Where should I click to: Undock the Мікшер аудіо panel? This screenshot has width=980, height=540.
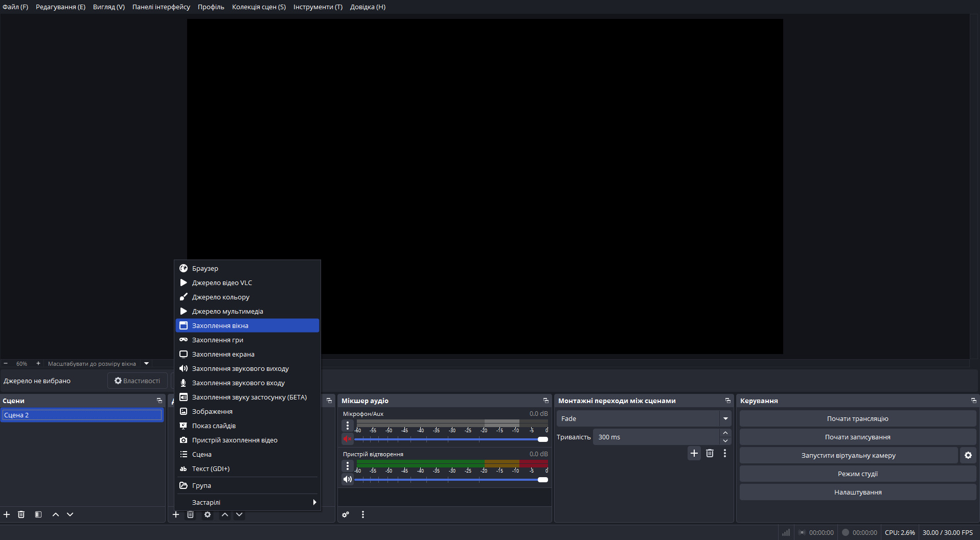545,401
